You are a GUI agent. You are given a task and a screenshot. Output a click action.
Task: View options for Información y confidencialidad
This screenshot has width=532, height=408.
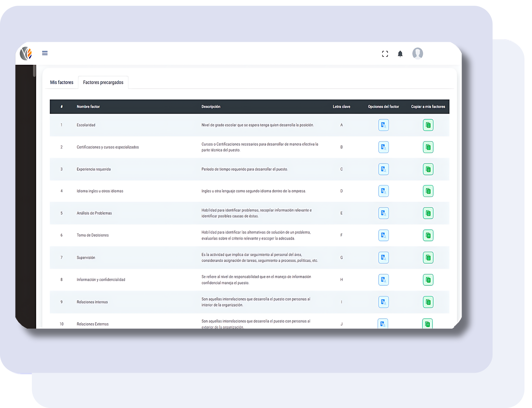[383, 280]
